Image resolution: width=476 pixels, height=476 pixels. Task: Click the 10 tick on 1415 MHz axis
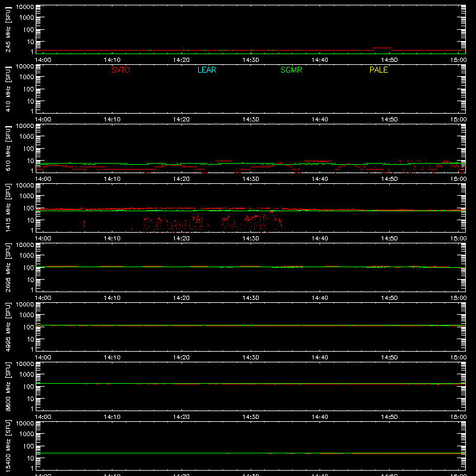[30, 220]
